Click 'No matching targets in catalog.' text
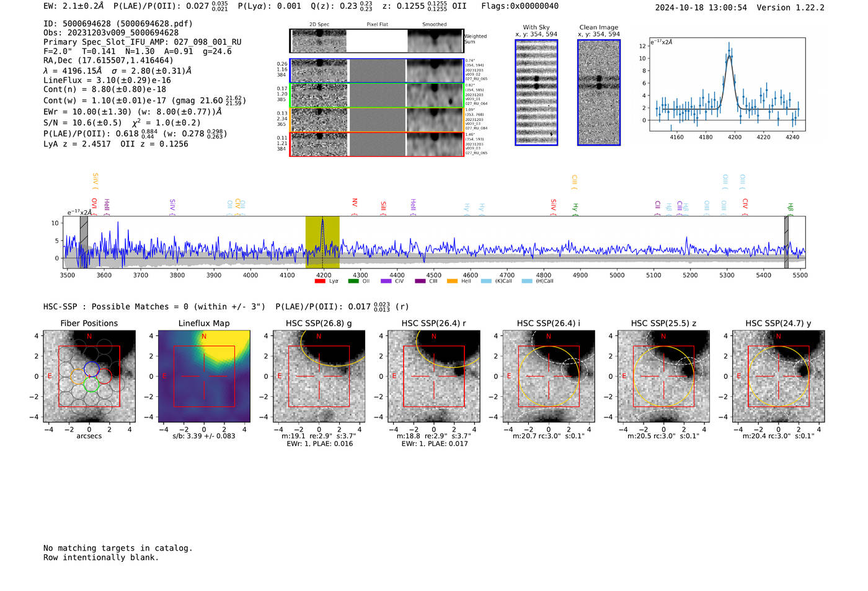Image resolution: width=868 pixels, height=591 pixels. pos(118,548)
